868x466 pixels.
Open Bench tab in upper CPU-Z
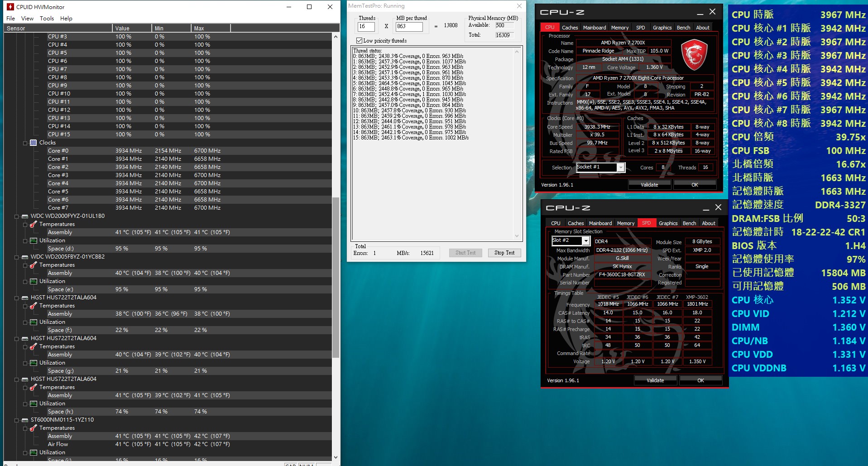(x=684, y=28)
